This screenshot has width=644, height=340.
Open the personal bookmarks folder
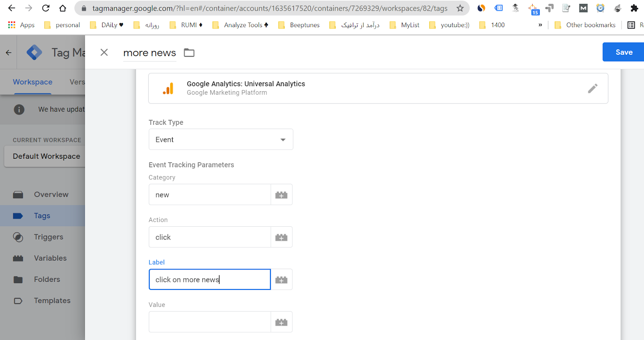[62, 25]
